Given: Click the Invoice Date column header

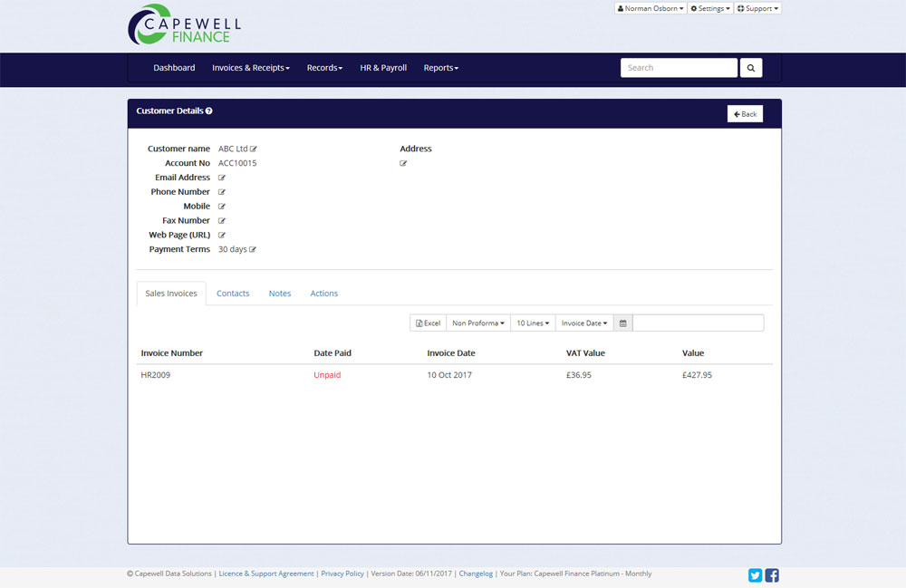Looking at the screenshot, I should click(451, 353).
